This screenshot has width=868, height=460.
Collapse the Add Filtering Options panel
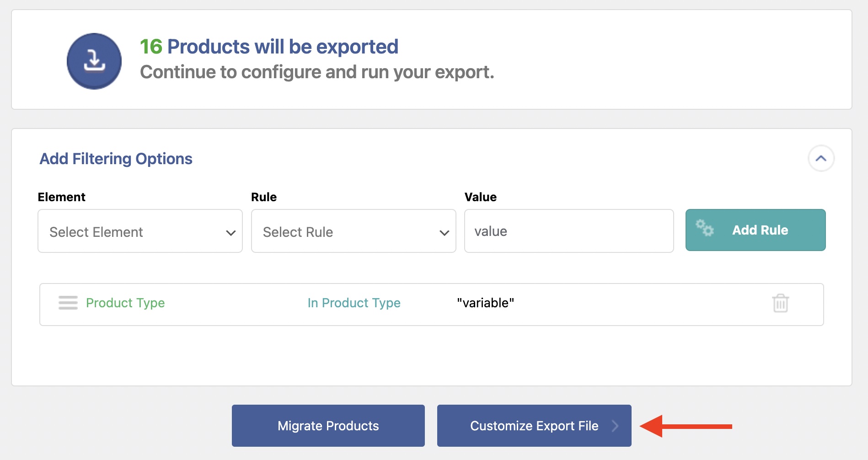pyautogui.click(x=821, y=159)
